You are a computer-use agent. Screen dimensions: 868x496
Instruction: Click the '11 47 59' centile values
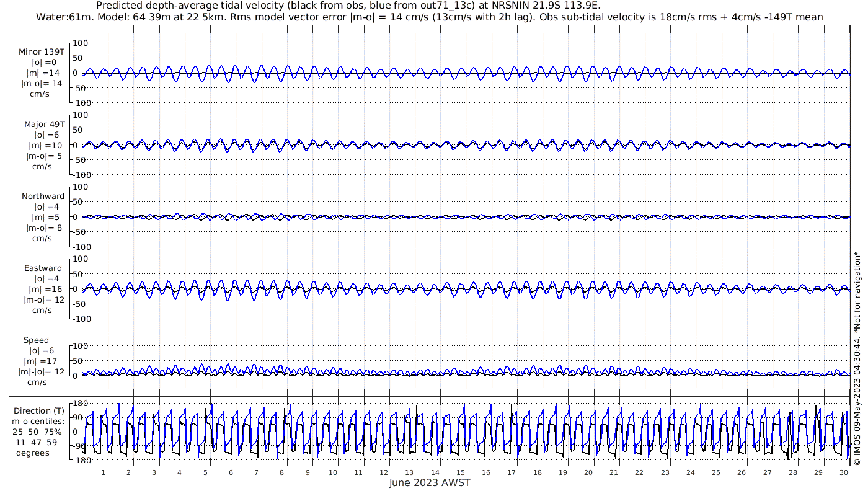pos(37,442)
